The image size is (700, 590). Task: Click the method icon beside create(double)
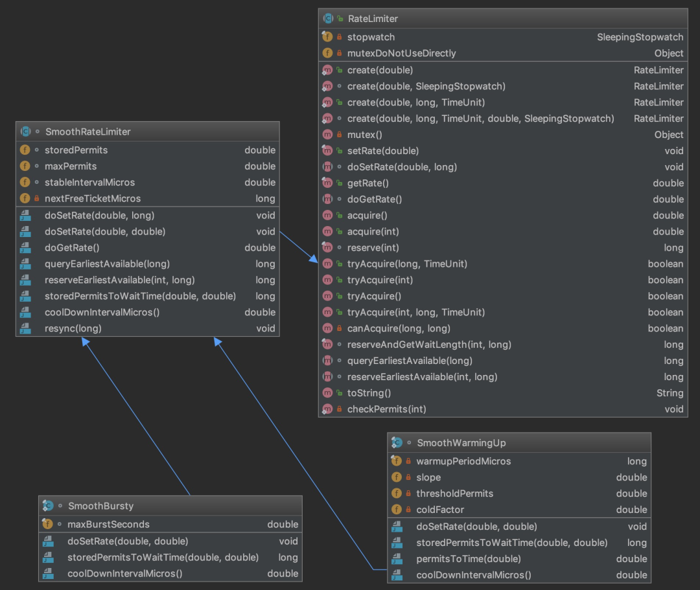(327, 70)
